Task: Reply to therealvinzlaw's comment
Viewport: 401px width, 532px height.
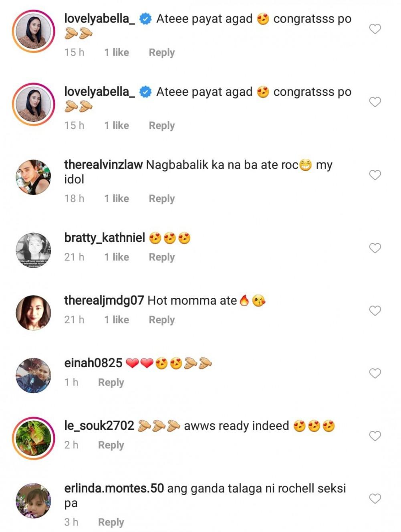Action: [161, 199]
